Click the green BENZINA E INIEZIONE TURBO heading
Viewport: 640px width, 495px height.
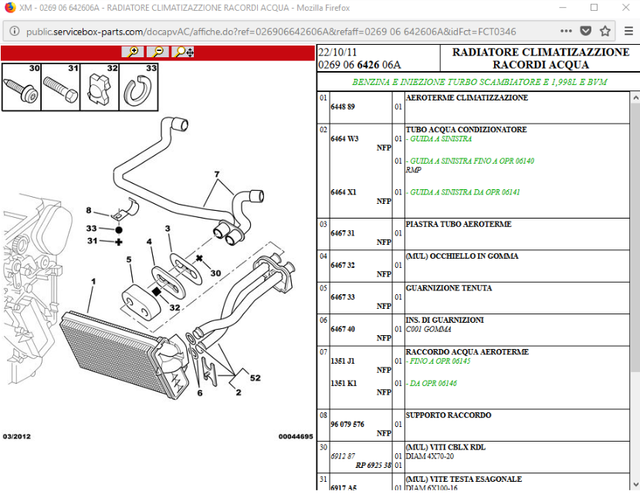pos(480,82)
